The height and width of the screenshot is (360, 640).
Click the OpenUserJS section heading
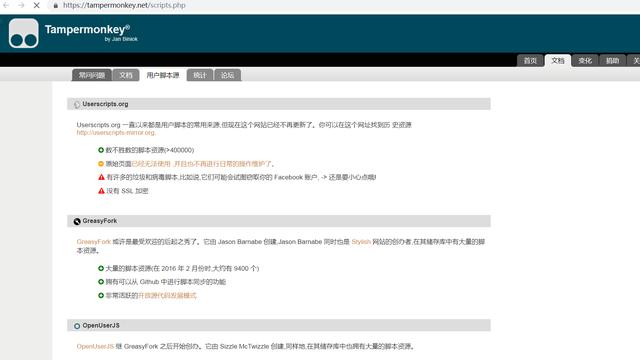101,325
